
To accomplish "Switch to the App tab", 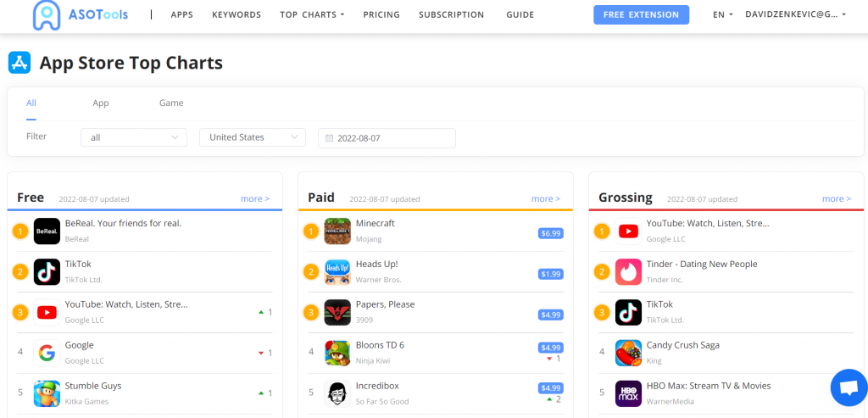I will (101, 103).
